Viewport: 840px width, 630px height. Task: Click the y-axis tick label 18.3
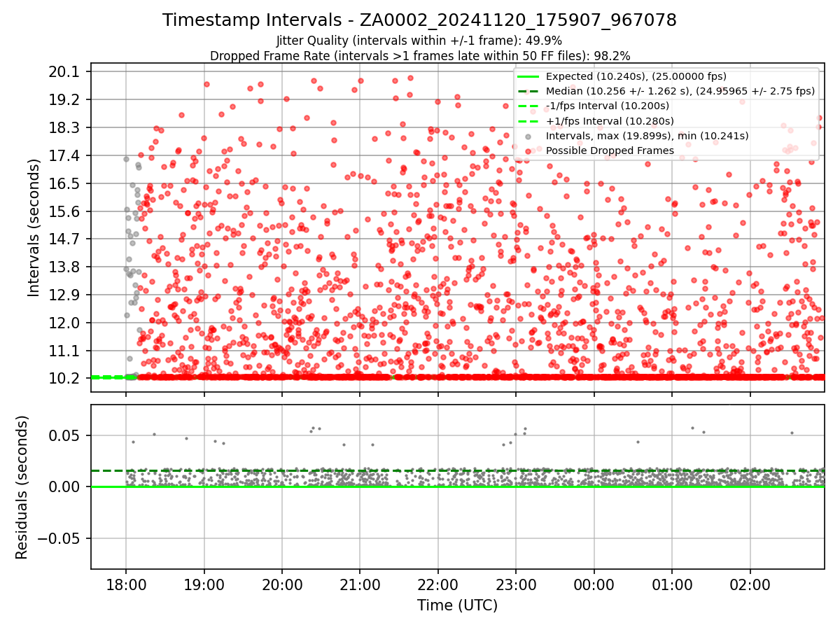tap(66, 128)
